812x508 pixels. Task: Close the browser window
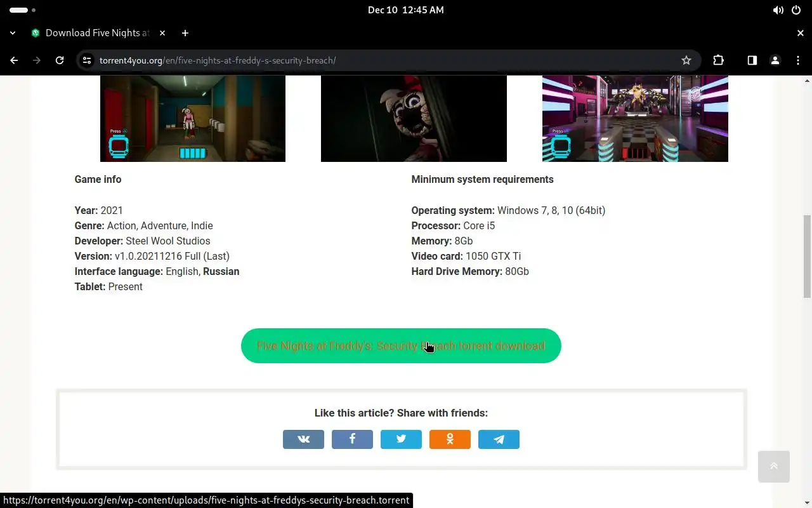coord(800,33)
